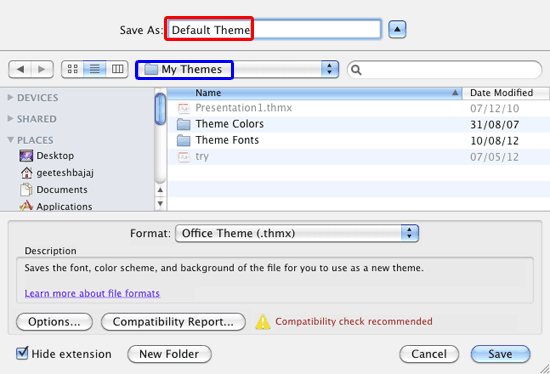Switch to column view

tap(117, 69)
